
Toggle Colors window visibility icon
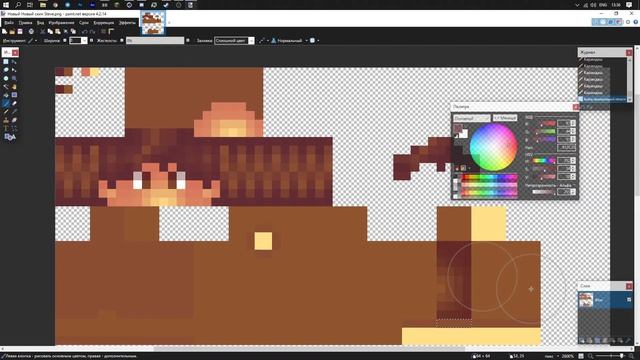pyautogui.click(x=618, y=22)
